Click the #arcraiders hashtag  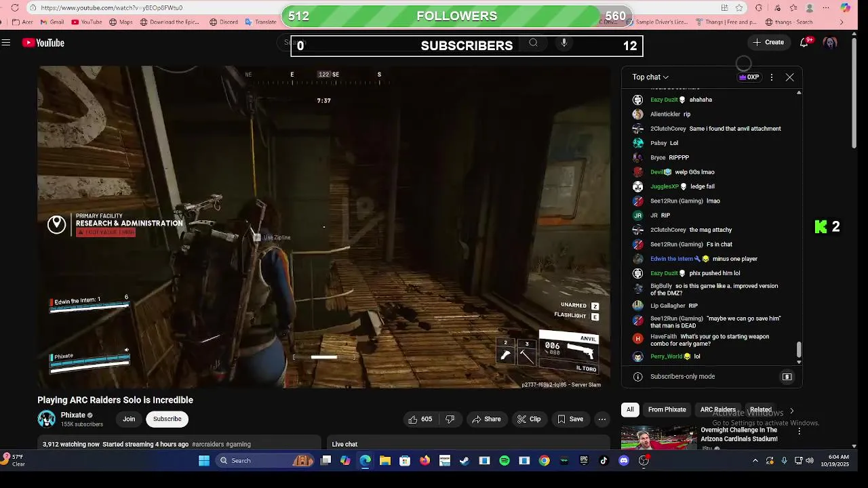[x=208, y=445]
